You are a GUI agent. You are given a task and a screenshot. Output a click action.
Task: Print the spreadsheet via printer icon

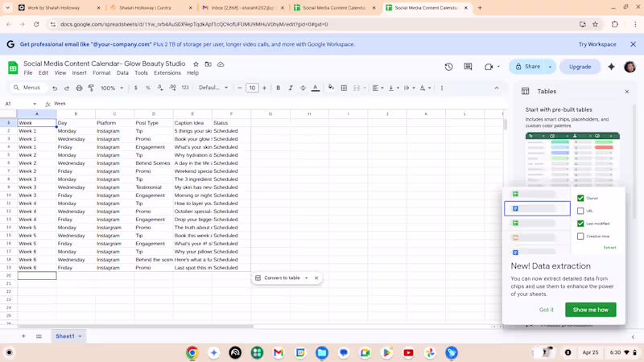[79, 88]
